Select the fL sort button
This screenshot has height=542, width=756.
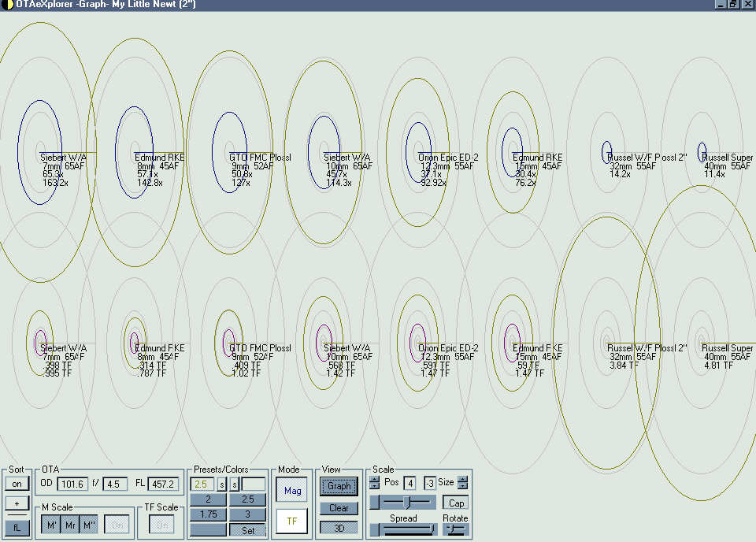[x=17, y=528]
